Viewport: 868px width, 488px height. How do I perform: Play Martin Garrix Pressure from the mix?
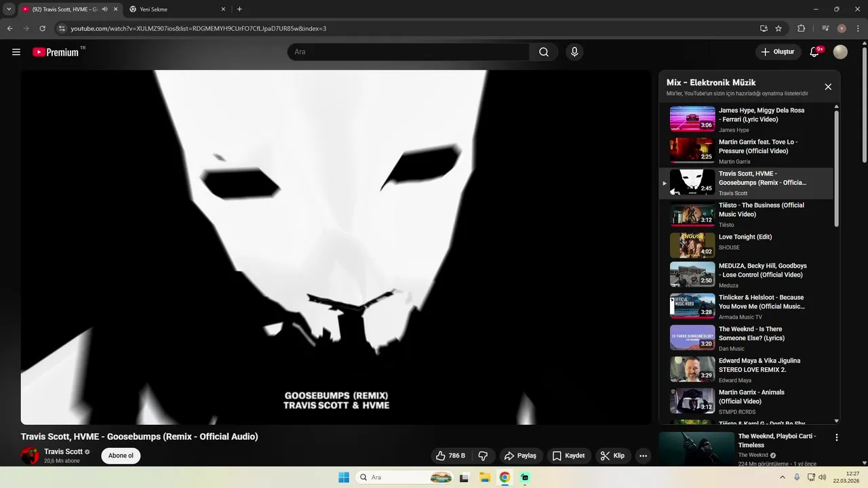click(746, 152)
